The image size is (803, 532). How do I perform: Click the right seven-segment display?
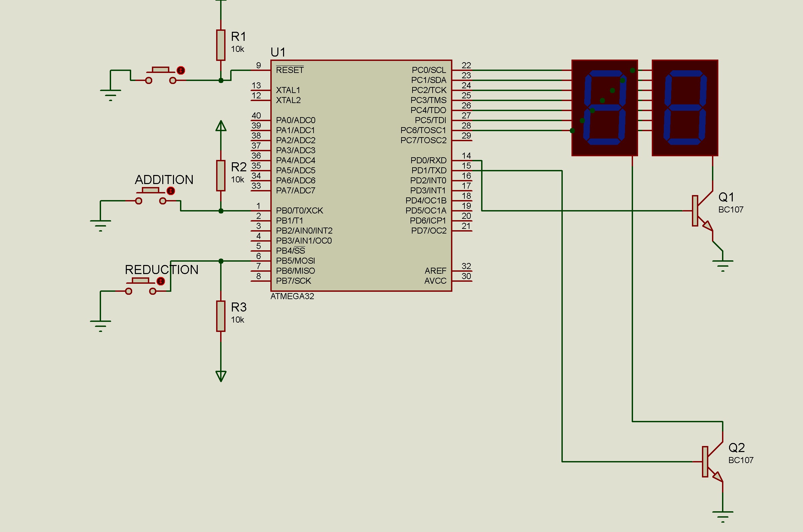point(685,108)
